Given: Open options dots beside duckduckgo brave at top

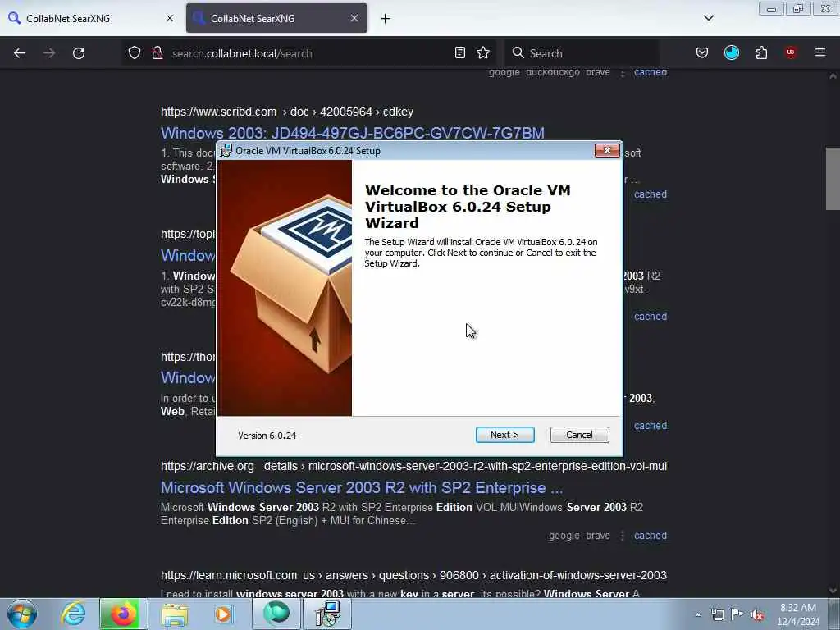Looking at the screenshot, I should click(623, 73).
